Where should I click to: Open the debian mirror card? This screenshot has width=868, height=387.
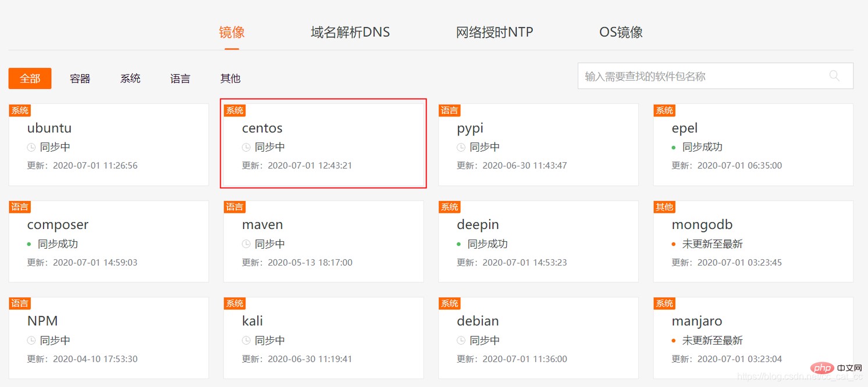click(x=538, y=338)
